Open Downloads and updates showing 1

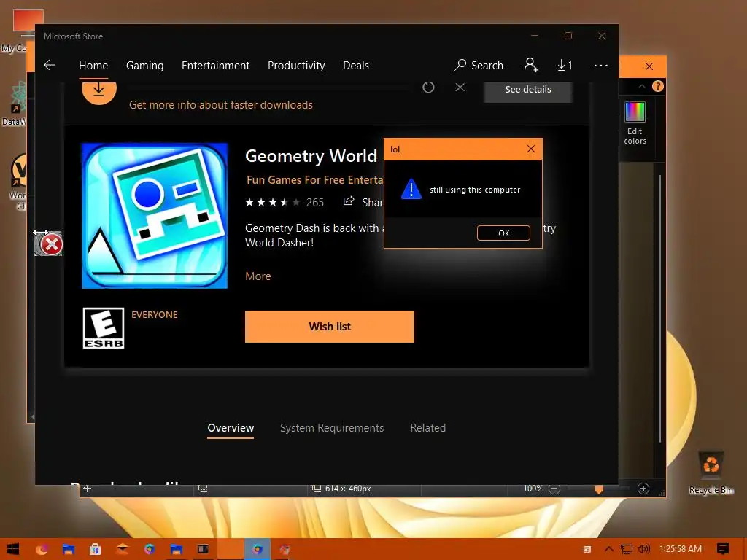pos(565,65)
